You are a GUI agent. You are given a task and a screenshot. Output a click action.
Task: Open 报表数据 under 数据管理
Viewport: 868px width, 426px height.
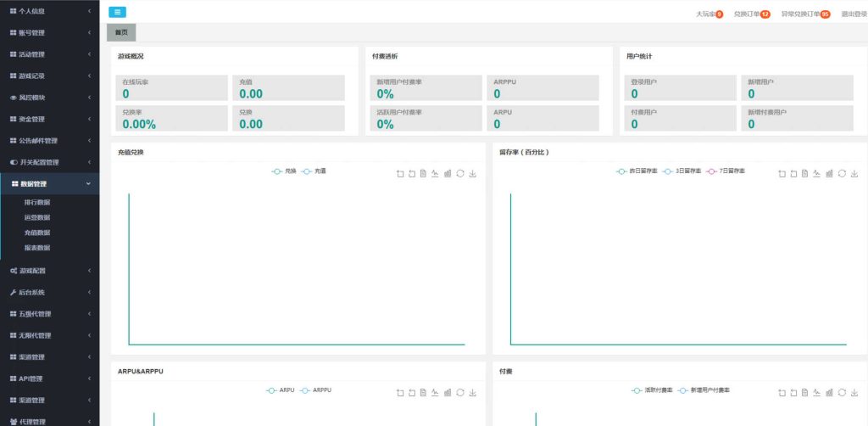click(37, 248)
